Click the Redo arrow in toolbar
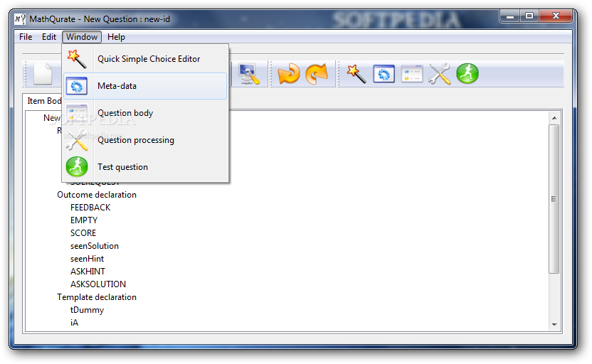The height and width of the screenshot is (364, 592). click(x=317, y=73)
